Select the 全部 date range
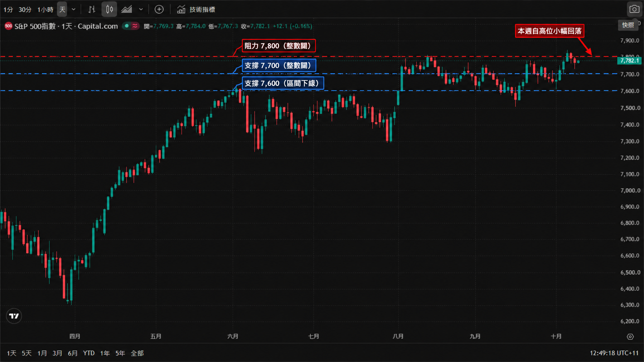 pyautogui.click(x=137, y=353)
